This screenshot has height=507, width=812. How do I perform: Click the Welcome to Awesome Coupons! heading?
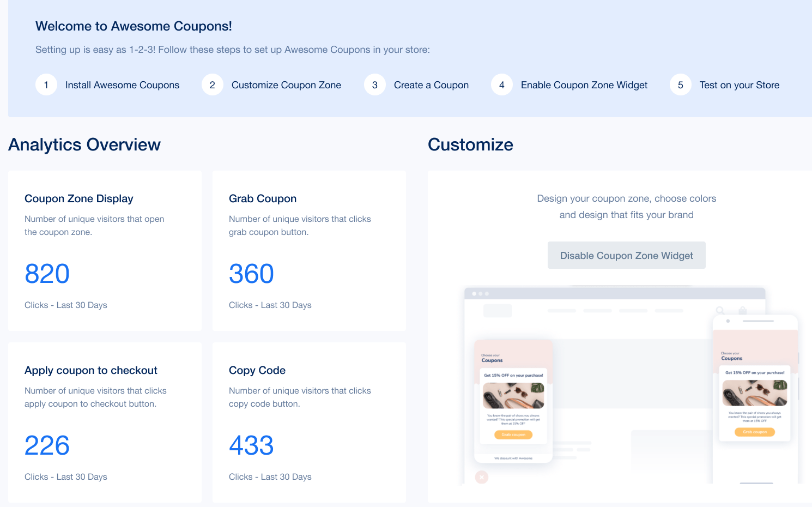[x=134, y=26]
